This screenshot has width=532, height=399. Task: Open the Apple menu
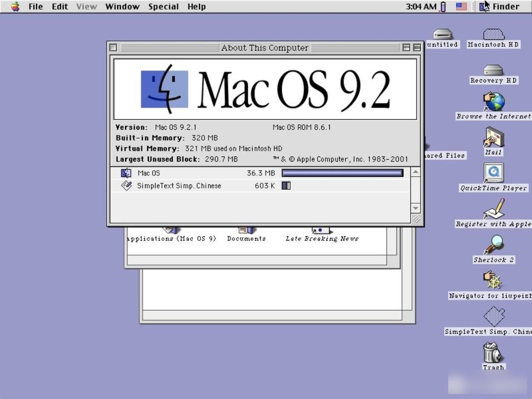(x=15, y=6)
